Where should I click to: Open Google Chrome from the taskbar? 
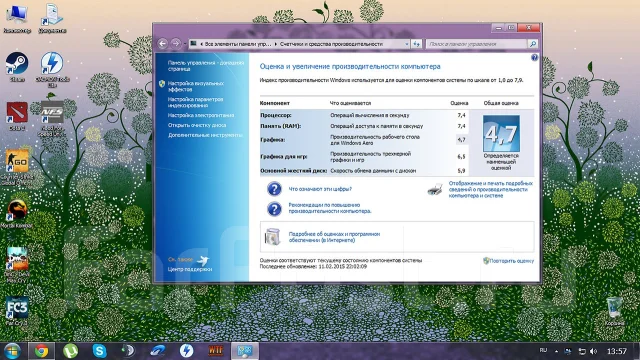(41, 351)
